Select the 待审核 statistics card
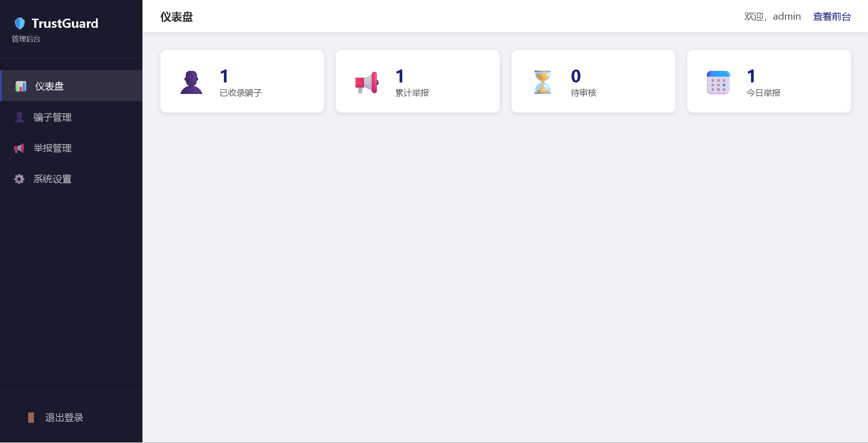868x443 pixels. [x=593, y=81]
